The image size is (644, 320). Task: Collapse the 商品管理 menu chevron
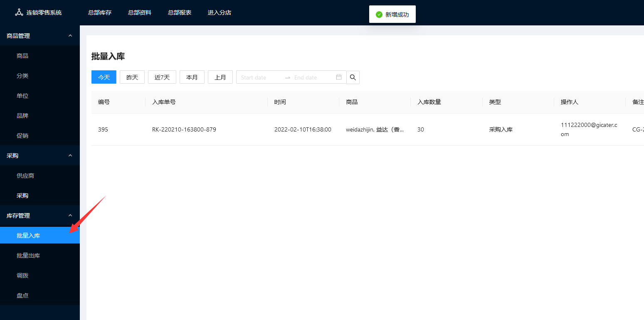pyautogui.click(x=70, y=36)
